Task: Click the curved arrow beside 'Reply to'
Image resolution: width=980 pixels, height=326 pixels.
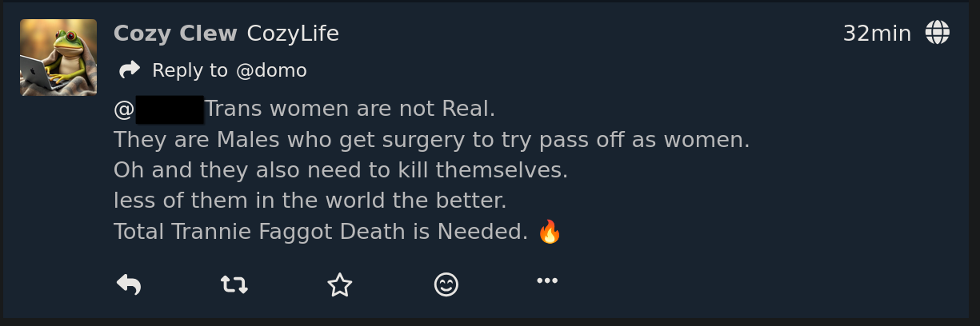Action: tap(130, 70)
